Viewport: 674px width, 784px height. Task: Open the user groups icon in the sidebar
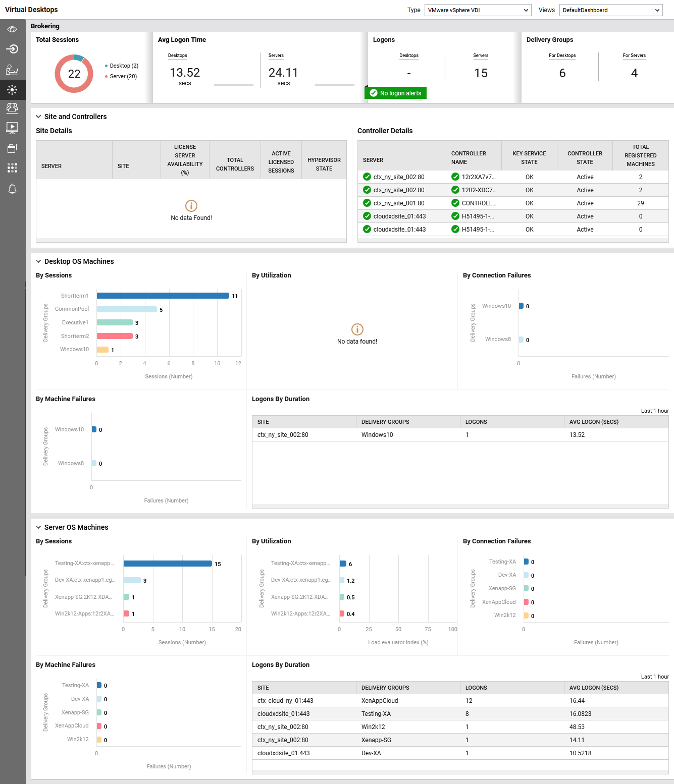pos(12,108)
